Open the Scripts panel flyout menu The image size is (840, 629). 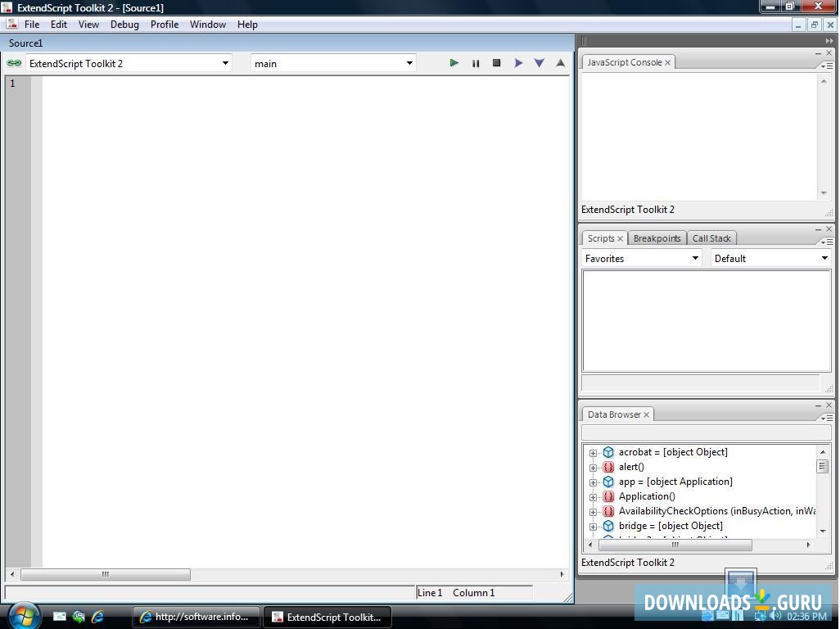pos(827,242)
